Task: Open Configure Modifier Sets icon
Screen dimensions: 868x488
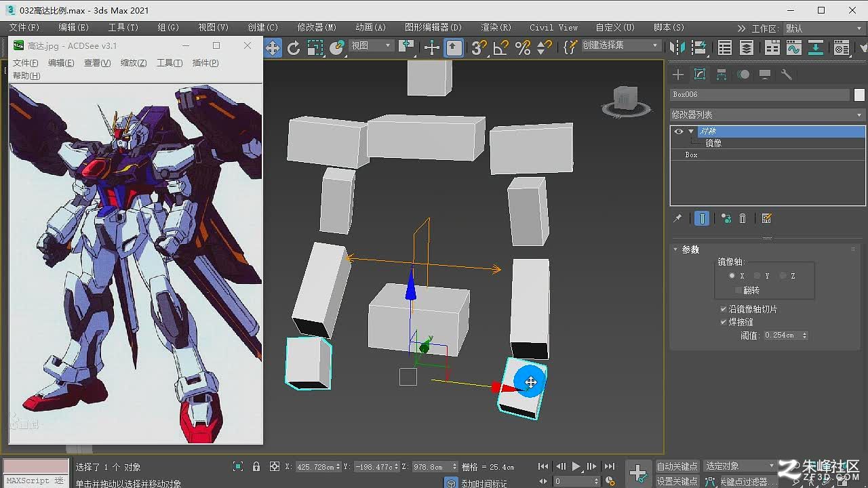Action: (767, 218)
